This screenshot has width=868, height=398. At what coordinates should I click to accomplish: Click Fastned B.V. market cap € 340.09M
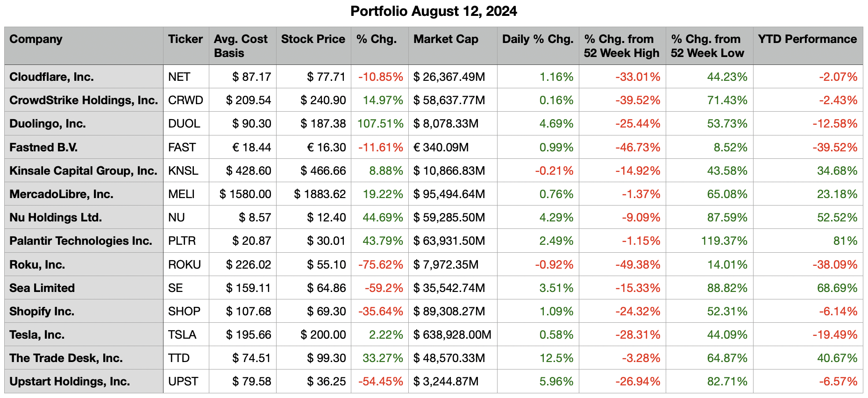[x=441, y=148]
